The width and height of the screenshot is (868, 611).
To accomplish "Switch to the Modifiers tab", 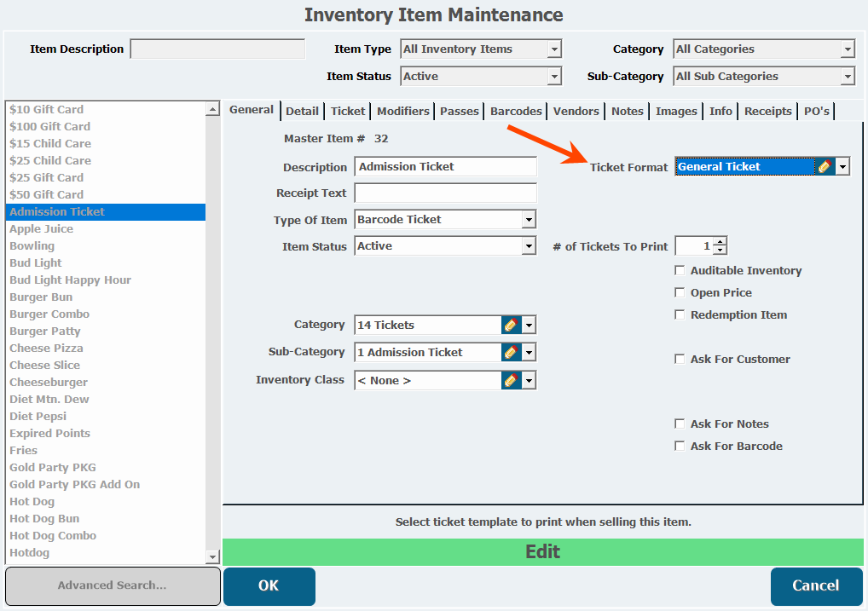I will (x=402, y=111).
